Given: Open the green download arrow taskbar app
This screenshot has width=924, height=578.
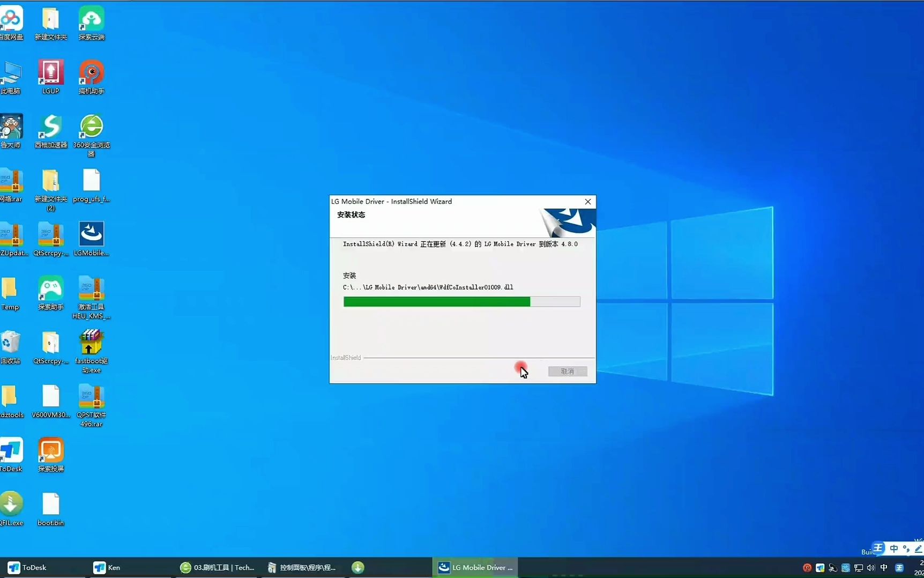Looking at the screenshot, I should (358, 567).
